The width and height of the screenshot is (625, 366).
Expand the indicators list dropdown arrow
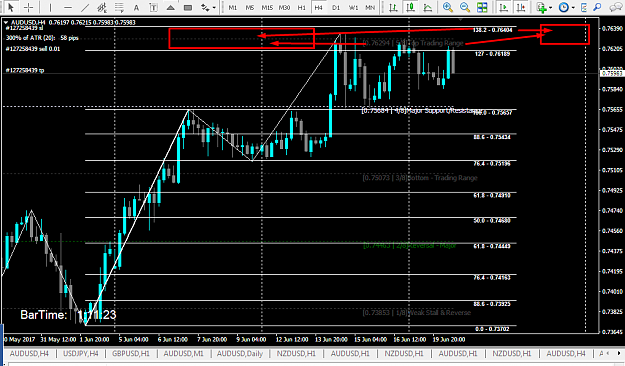click(550, 8)
